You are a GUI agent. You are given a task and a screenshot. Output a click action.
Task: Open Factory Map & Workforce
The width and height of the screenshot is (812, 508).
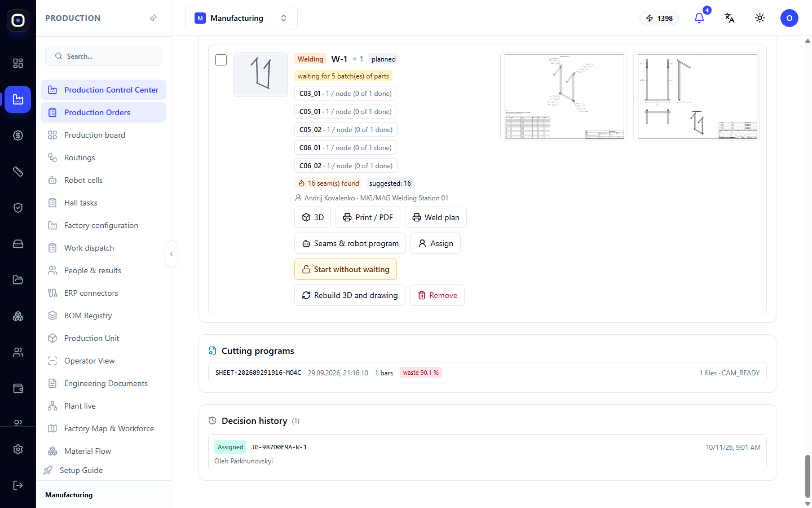(103, 428)
